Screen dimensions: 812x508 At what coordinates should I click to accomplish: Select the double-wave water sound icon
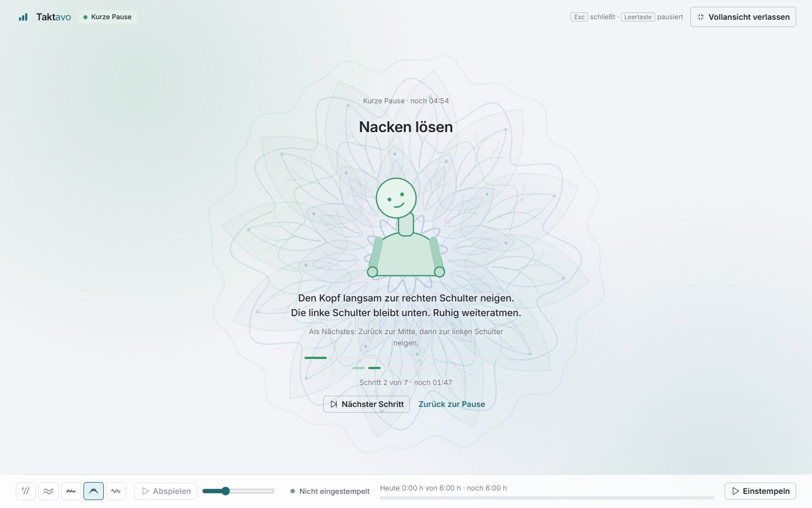tap(48, 491)
